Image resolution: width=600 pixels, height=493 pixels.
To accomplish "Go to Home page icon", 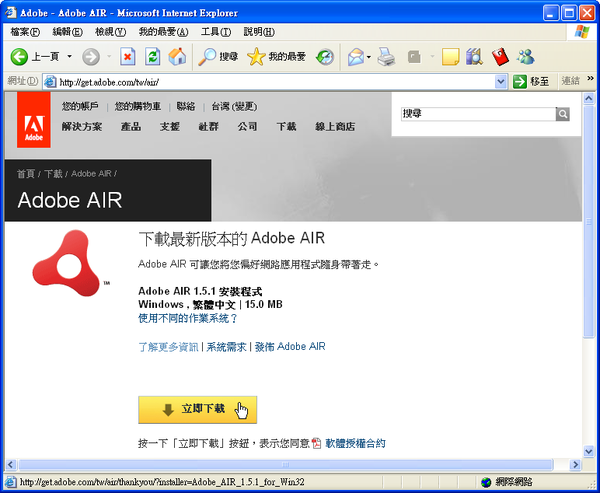I will point(177,57).
